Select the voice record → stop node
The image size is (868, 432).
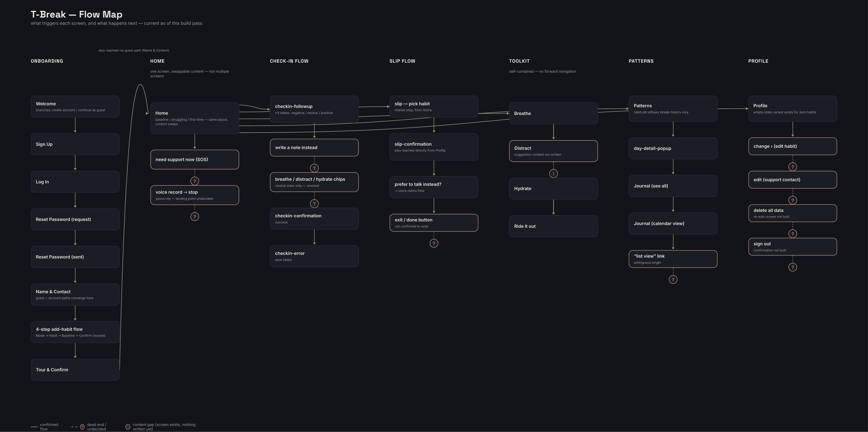195,195
